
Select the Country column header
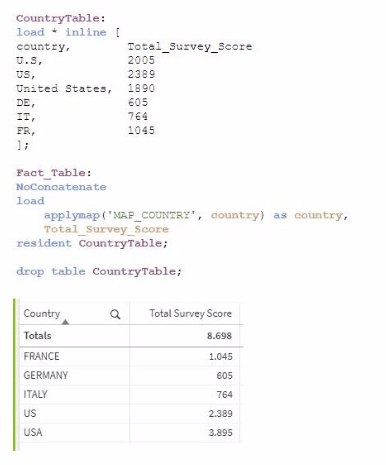coord(42,313)
